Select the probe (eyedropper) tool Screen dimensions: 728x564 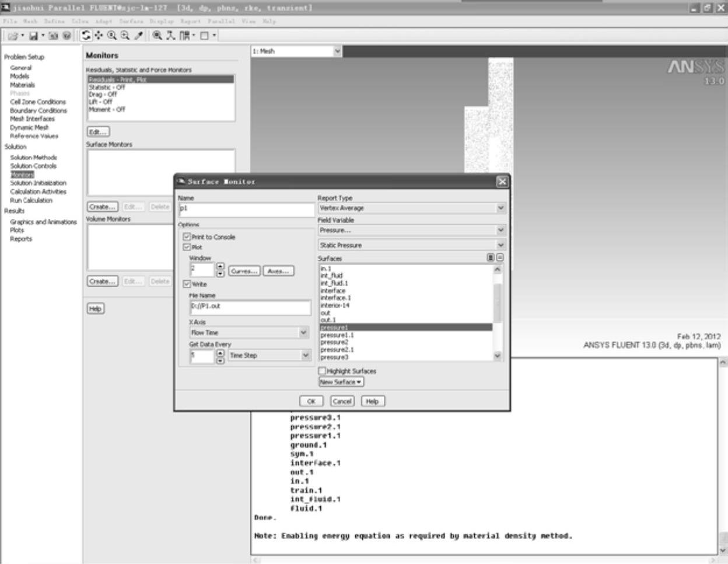point(138,36)
